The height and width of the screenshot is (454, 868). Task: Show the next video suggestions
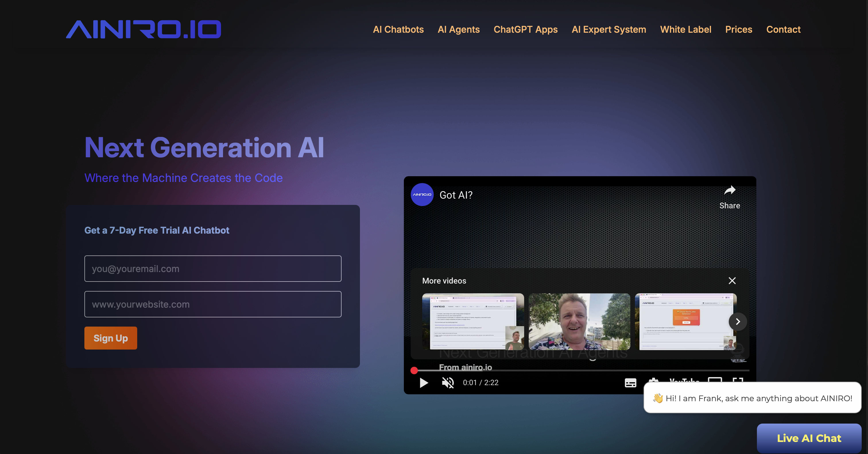point(738,322)
